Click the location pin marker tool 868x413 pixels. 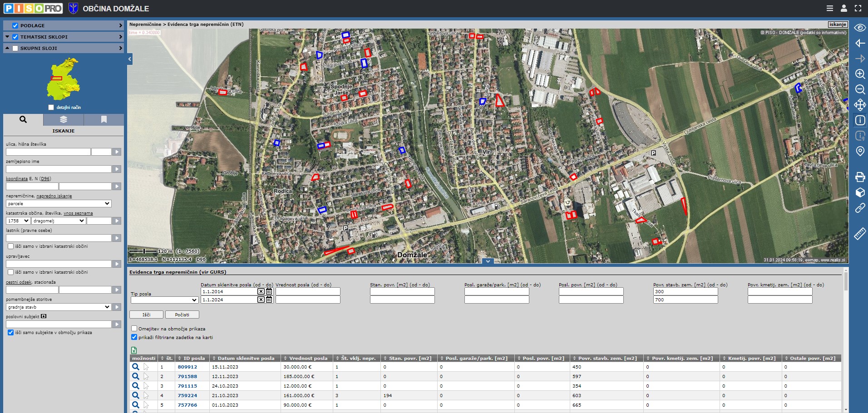tap(860, 151)
